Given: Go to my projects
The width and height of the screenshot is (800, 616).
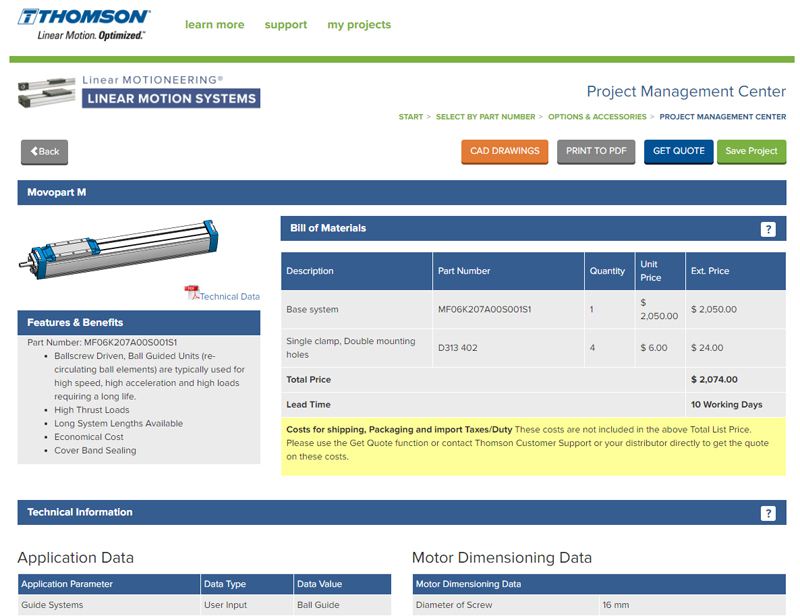Looking at the screenshot, I should click(x=359, y=25).
